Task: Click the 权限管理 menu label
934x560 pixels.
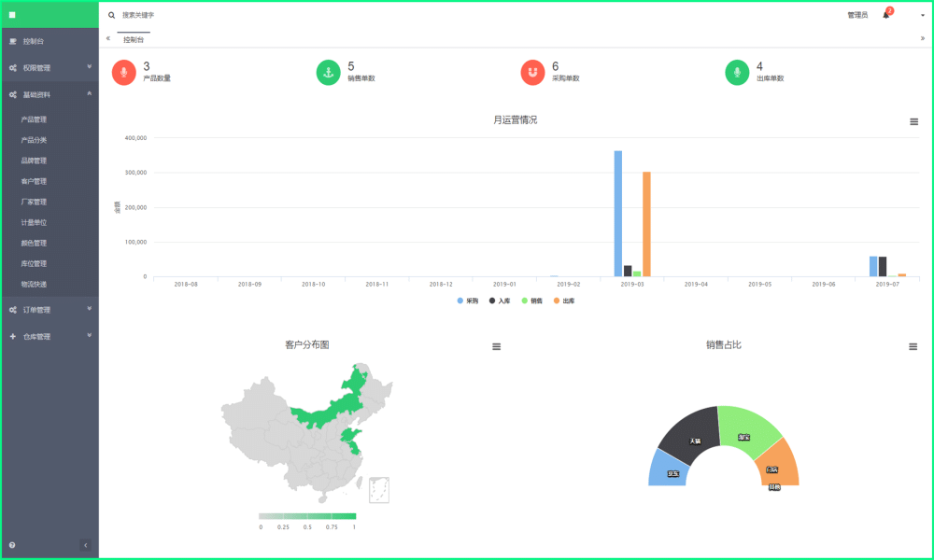Action: pos(36,68)
